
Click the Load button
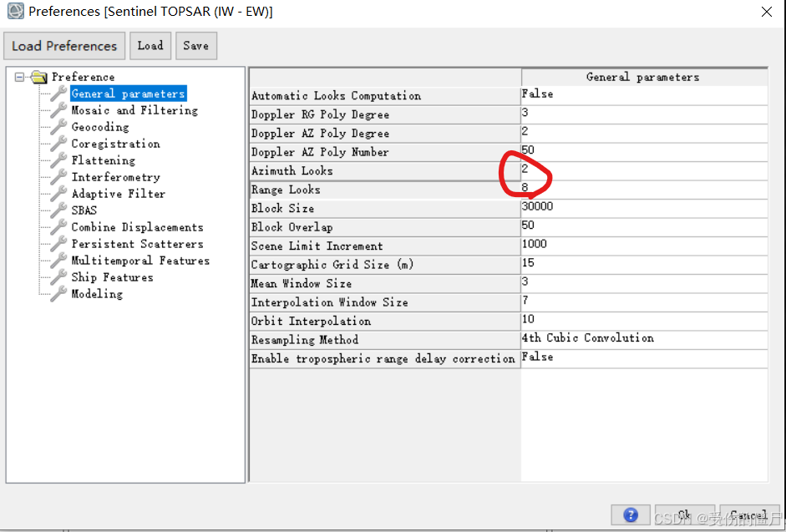pyautogui.click(x=150, y=46)
